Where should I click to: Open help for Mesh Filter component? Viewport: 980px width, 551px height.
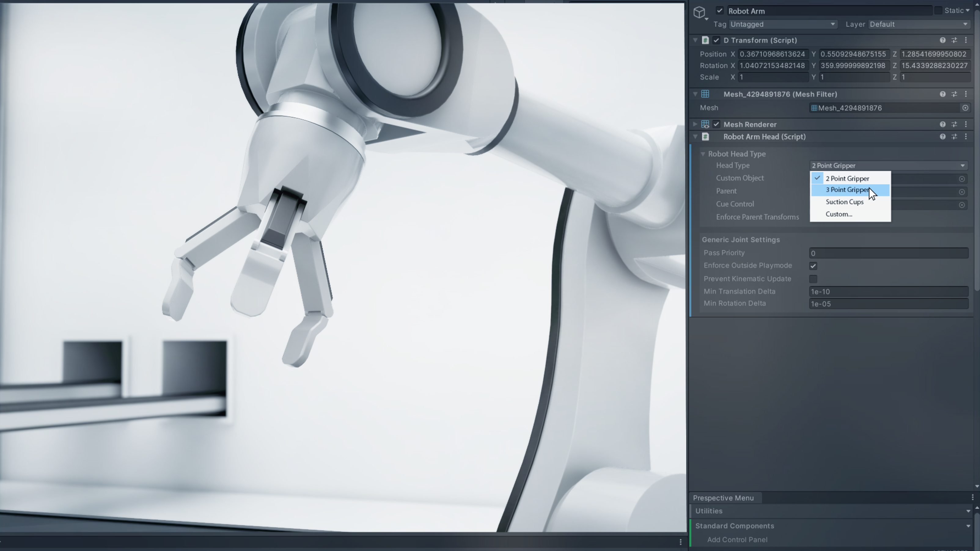(943, 94)
